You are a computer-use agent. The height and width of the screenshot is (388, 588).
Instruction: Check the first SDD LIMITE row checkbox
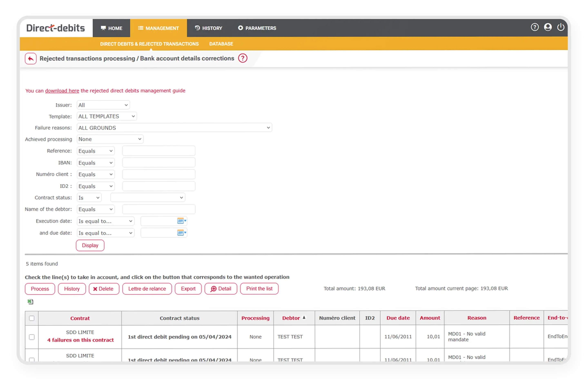point(32,337)
